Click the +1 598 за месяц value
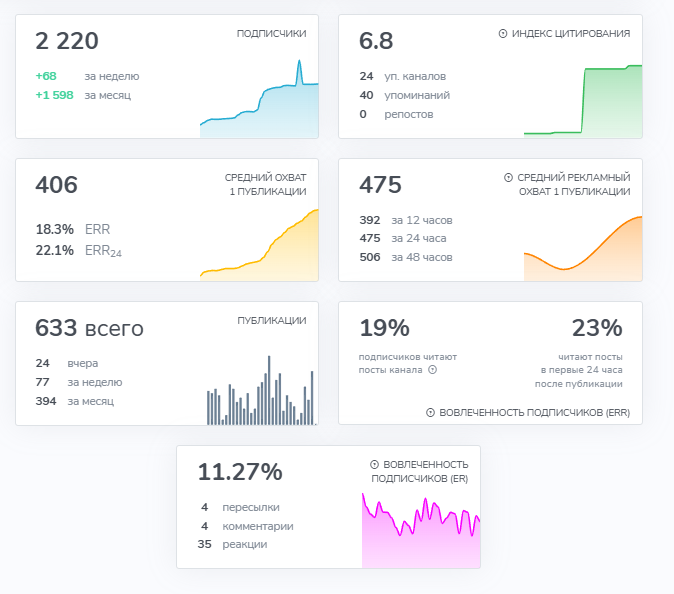This screenshot has height=594, width=674. (83, 95)
